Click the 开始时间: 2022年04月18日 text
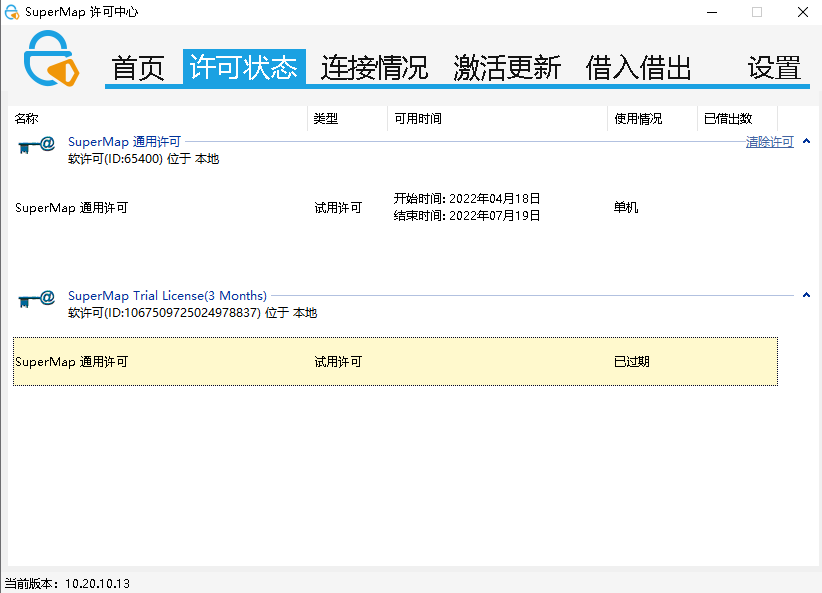 pyautogui.click(x=467, y=199)
